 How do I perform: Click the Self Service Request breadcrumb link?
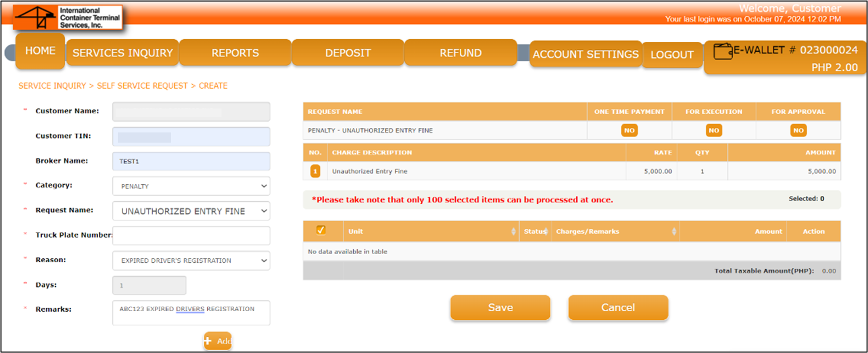pyautogui.click(x=142, y=86)
